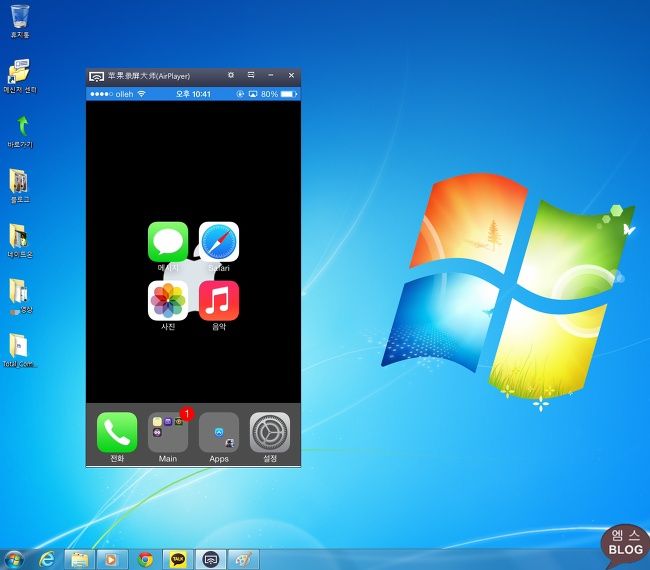This screenshot has width=650, height=570.
Task: Open the Paint app in the taskbar
Action: (244, 560)
